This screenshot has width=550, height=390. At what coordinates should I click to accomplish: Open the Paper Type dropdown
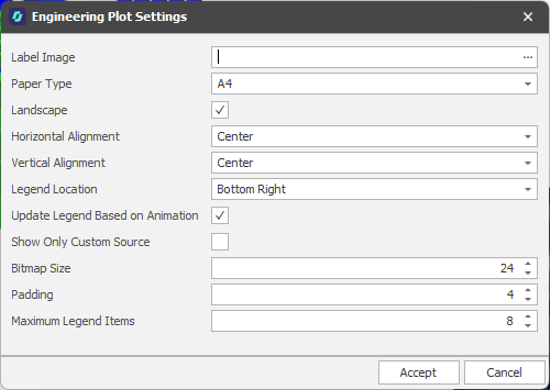pos(374,83)
